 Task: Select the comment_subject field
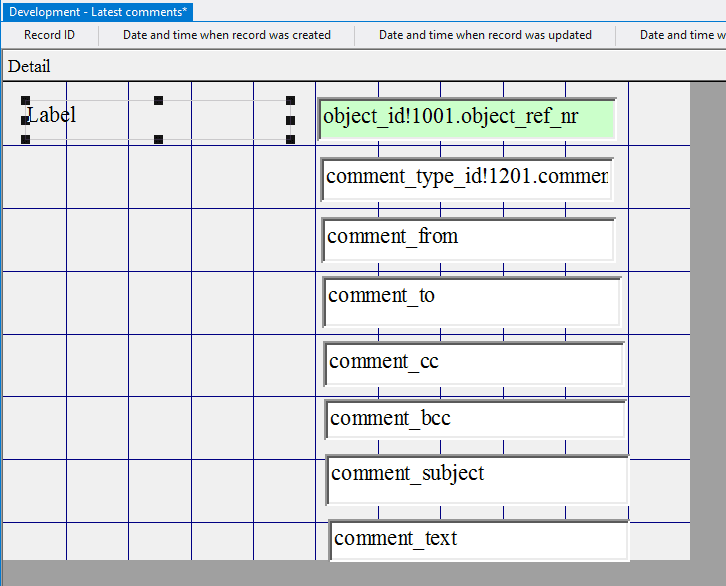pyautogui.click(x=477, y=480)
